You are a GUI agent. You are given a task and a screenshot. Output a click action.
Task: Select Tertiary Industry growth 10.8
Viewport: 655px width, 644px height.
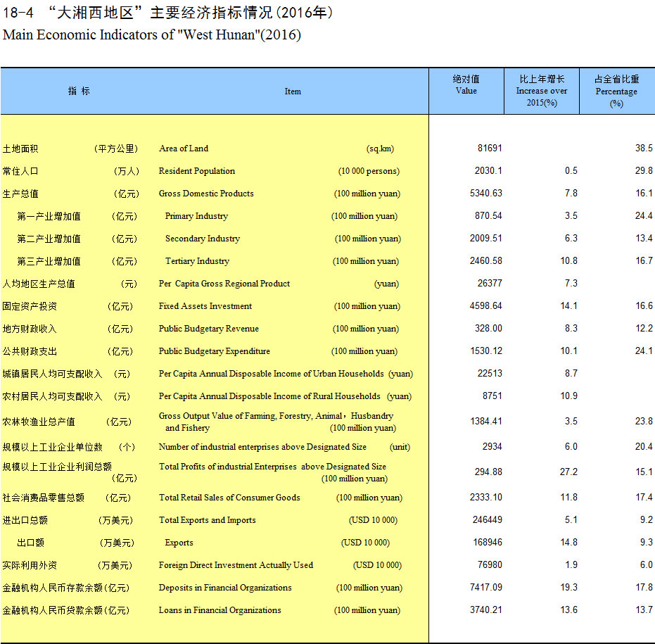[x=568, y=261]
